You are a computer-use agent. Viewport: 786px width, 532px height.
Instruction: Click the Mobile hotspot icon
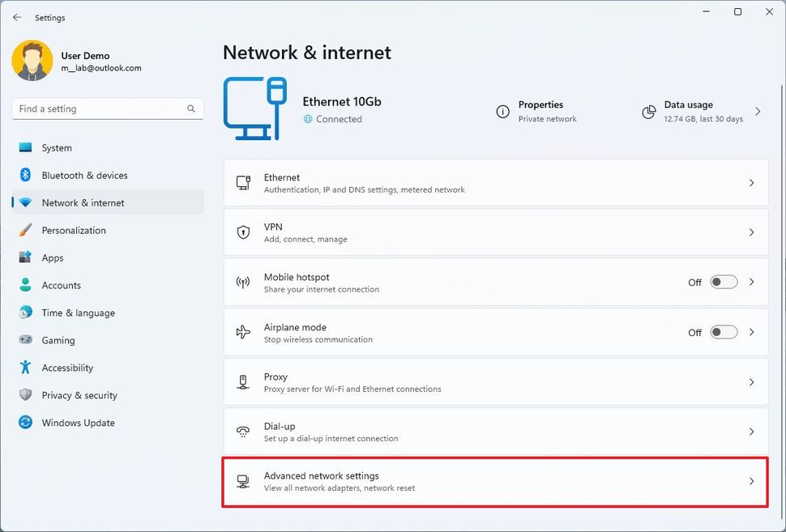click(243, 283)
